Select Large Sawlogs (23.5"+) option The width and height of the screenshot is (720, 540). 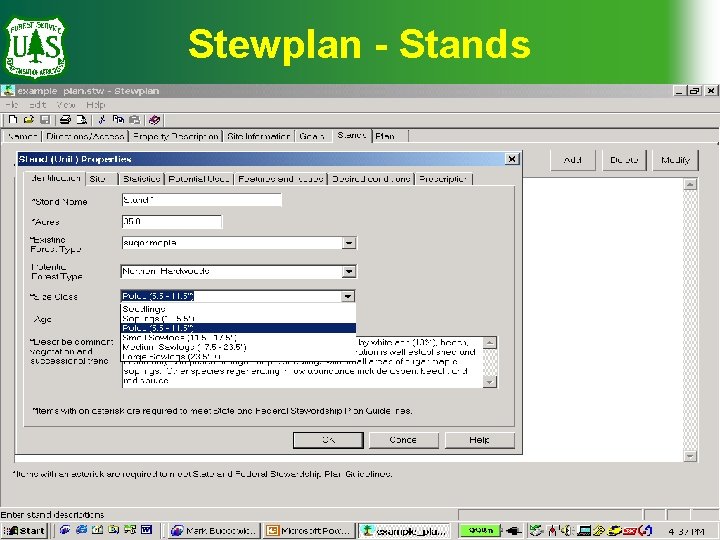(238, 356)
